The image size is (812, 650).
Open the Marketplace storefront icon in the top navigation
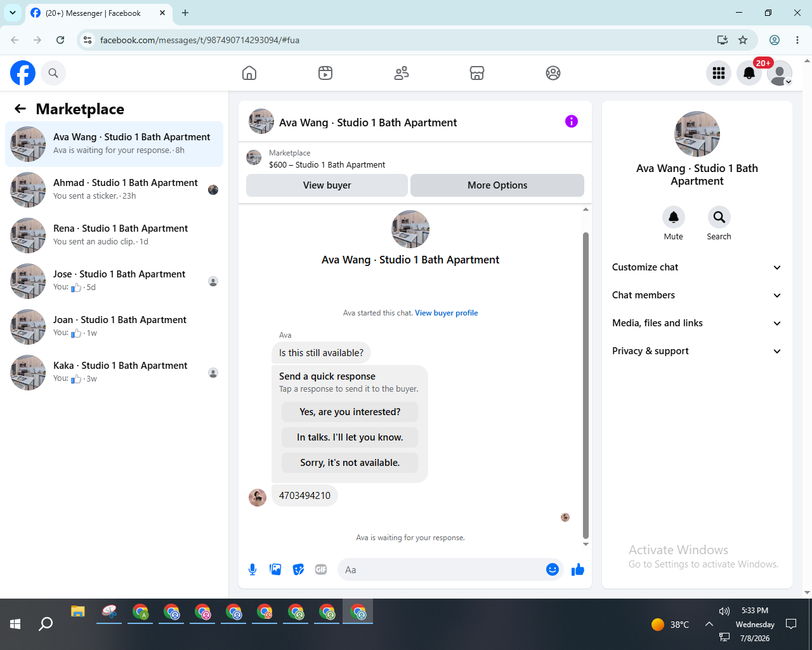(477, 73)
